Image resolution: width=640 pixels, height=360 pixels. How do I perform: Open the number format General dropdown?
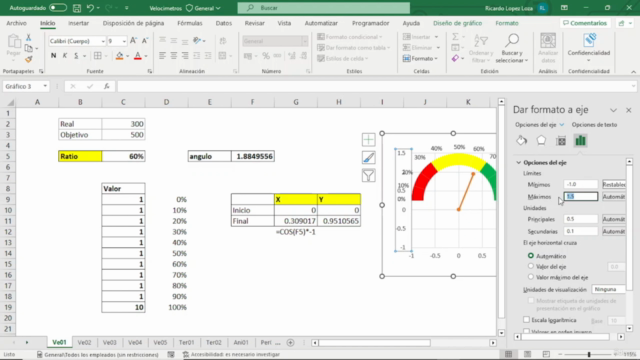(304, 41)
